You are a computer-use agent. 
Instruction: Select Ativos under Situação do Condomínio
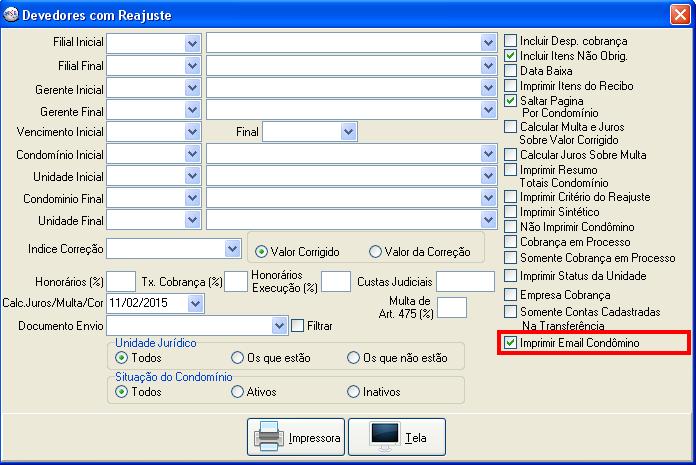(x=238, y=392)
